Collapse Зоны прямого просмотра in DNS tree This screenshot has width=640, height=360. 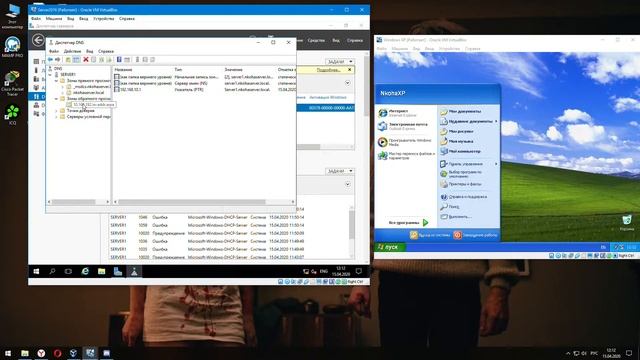(x=56, y=81)
